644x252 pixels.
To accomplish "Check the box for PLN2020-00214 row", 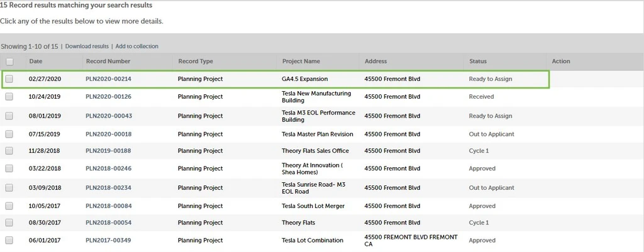I will click(x=9, y=79).
